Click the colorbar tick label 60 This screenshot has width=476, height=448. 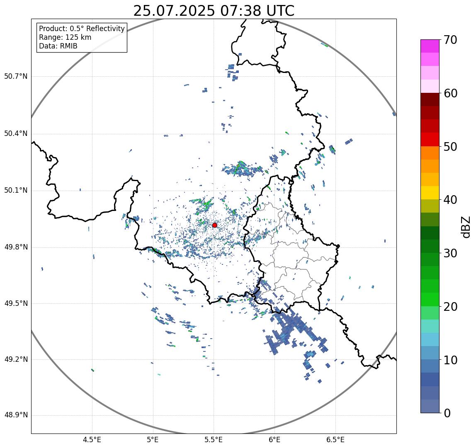[x=450, y=94]
